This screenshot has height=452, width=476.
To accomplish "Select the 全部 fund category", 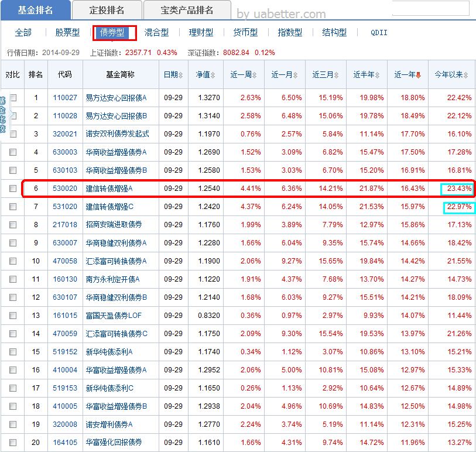I will (23, 32).
